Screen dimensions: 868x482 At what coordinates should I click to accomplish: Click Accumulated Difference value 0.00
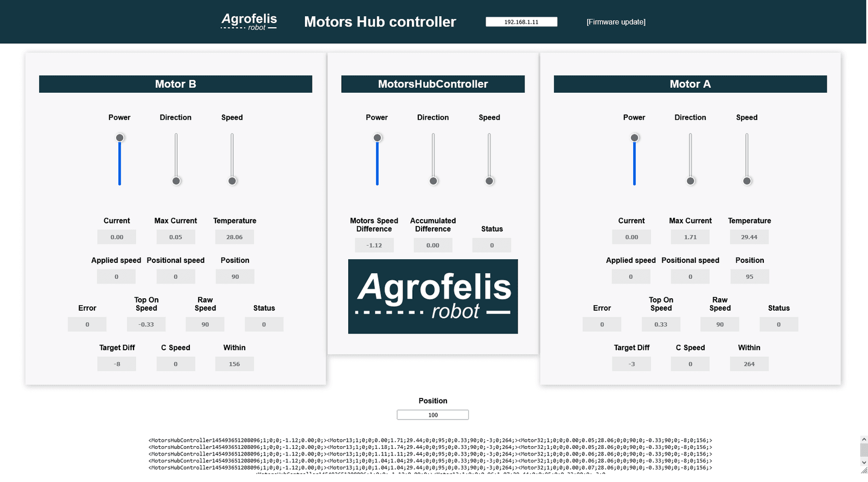coord(433,245)
